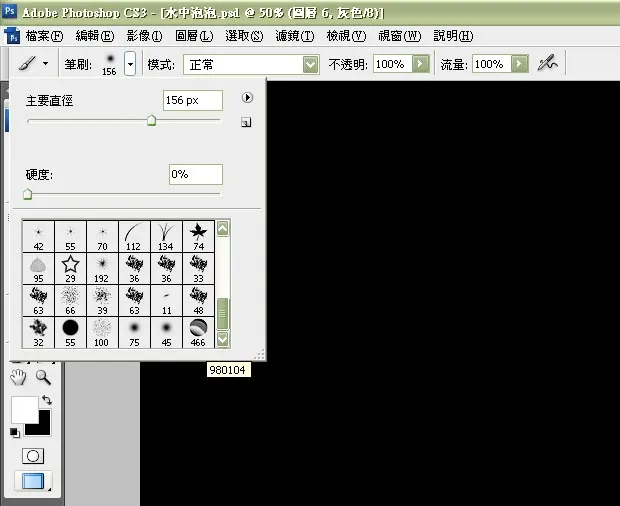The image size is (620, 506).
Task: Select the flare brush 192
Action: click(102, 268)
